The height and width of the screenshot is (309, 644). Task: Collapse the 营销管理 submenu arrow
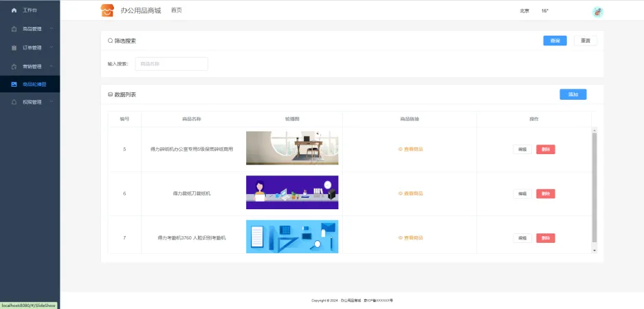click(52, 66)
